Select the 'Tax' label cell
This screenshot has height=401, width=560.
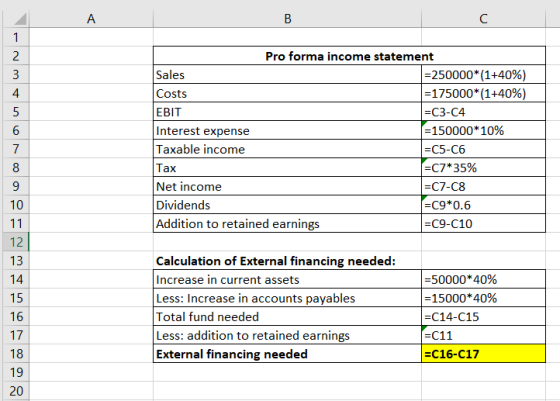pos(288,167)
